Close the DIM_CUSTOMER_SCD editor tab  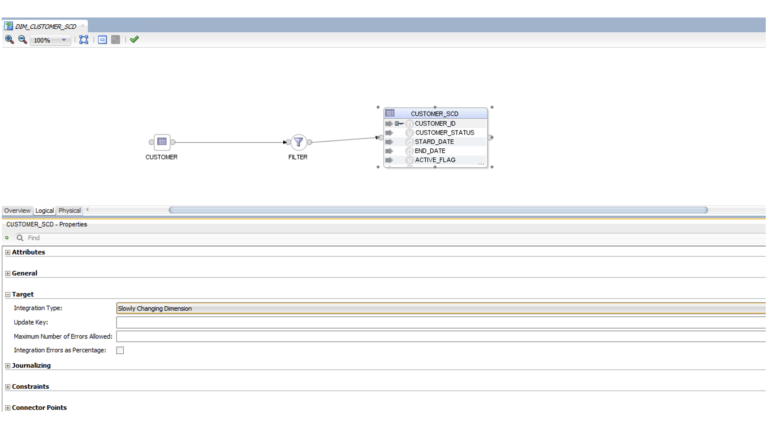click(x=83, y=25)
